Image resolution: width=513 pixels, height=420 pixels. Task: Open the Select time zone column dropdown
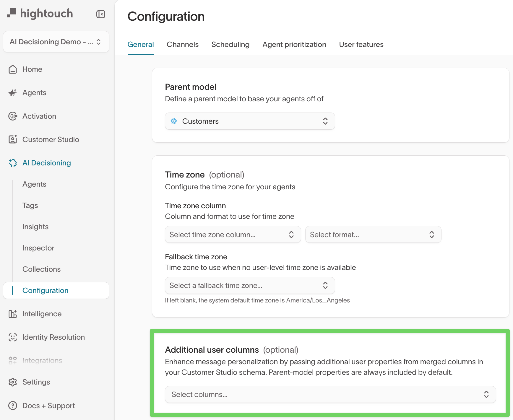point(233,234)
